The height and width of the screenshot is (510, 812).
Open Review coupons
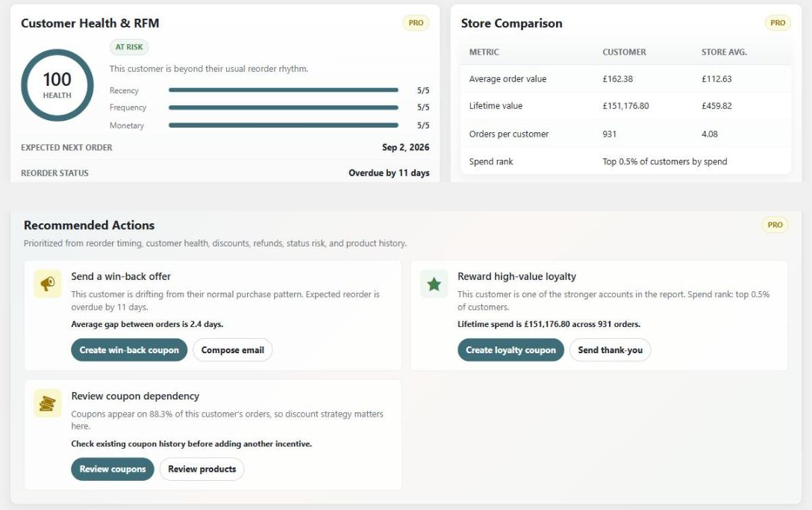pyautogui.click(x=113, y=469)
